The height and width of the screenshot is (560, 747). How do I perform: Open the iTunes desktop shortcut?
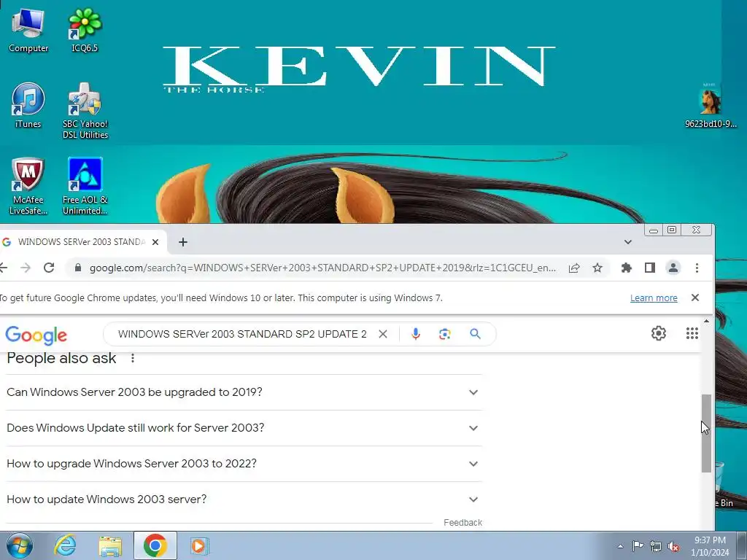tap(28, 106)
